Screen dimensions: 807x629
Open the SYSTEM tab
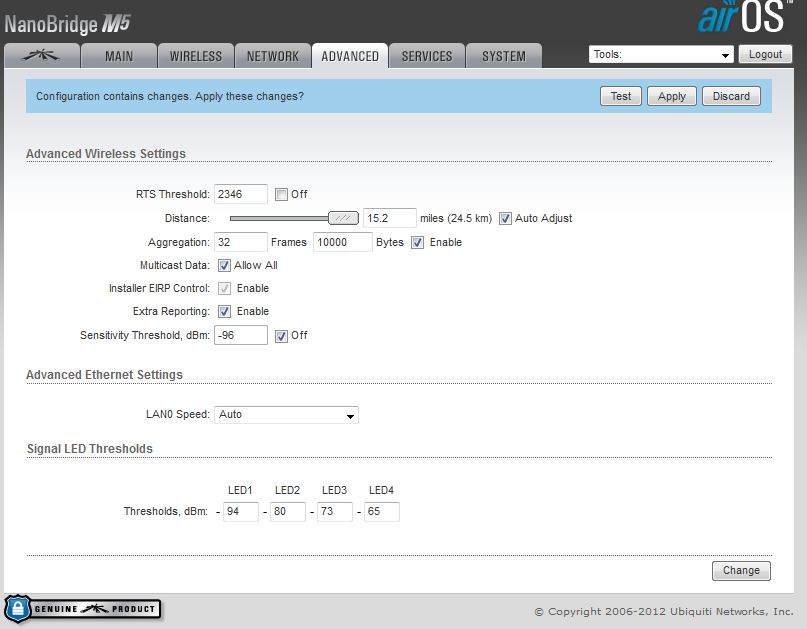(x=504, y=56)
